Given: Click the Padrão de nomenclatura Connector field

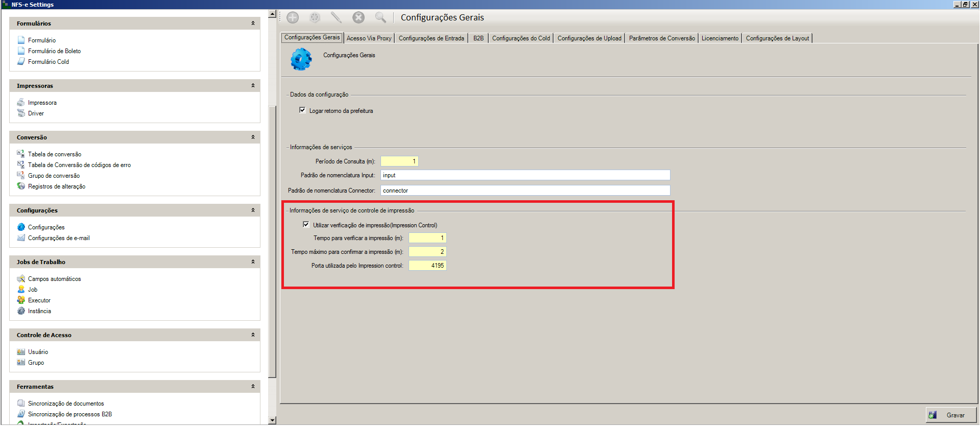Looking at the screenshot, I should tap(525, 190).
